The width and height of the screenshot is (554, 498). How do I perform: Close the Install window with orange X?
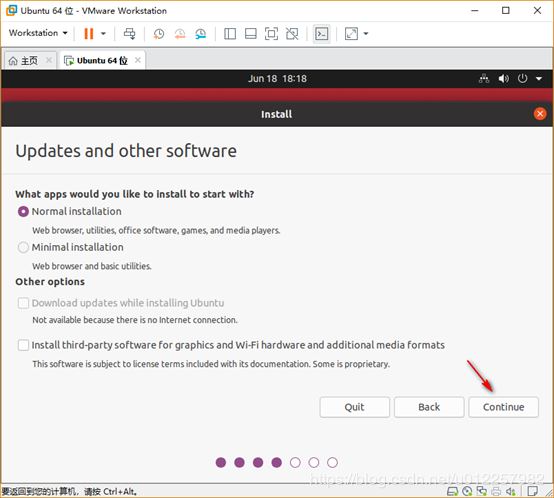(540, 114)
